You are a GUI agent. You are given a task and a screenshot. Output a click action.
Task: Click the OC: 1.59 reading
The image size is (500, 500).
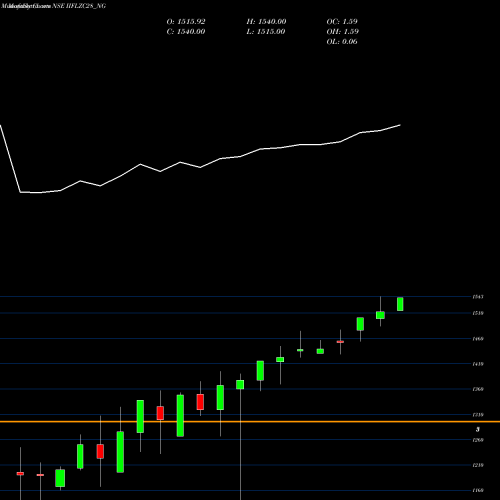tap(342, 22)
